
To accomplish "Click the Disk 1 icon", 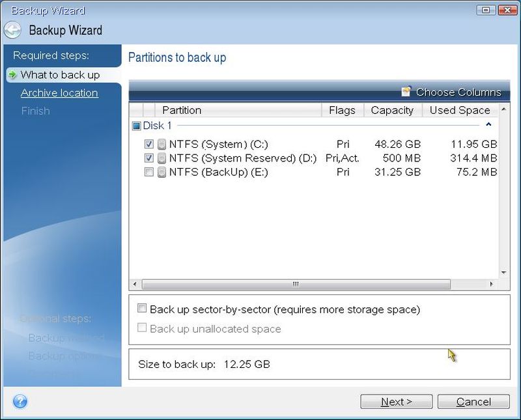I will click(x=136, y=126).
